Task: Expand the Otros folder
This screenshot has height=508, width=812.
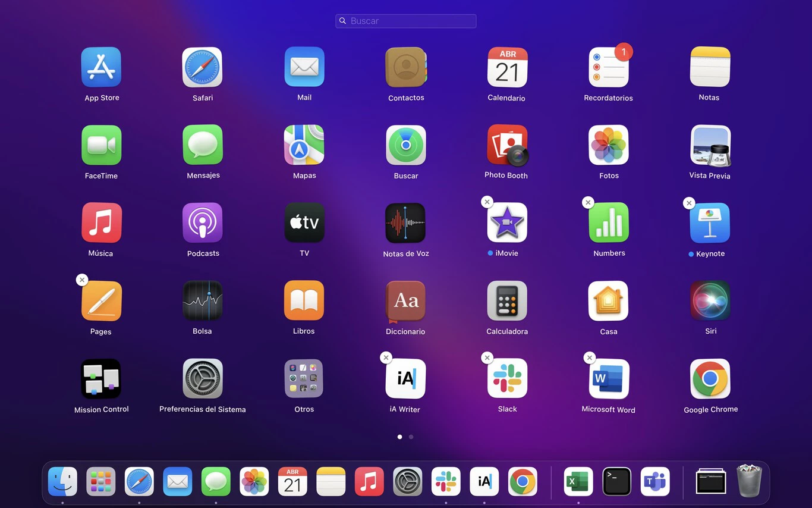Action: [304, 378]
